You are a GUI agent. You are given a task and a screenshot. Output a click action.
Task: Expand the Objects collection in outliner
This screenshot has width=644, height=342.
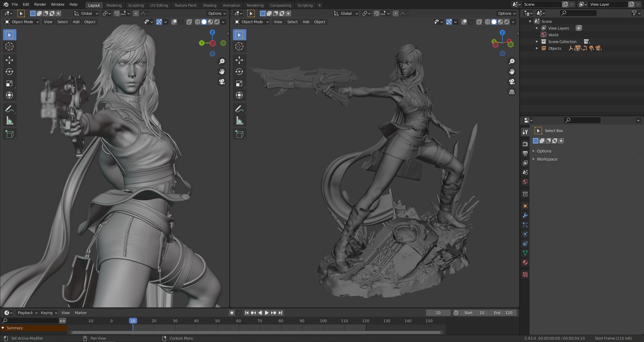537,48
